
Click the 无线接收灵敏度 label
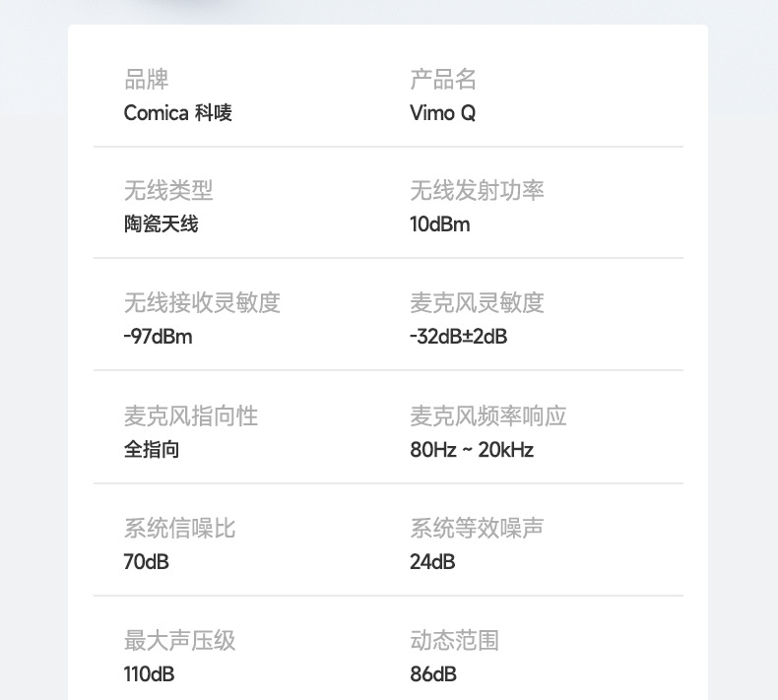pos(202,303)
